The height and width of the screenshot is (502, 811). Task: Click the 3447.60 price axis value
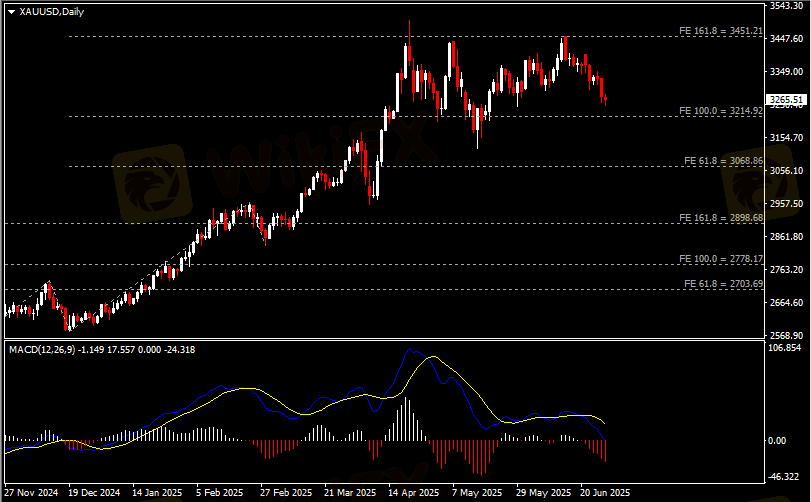coord(786,39)
